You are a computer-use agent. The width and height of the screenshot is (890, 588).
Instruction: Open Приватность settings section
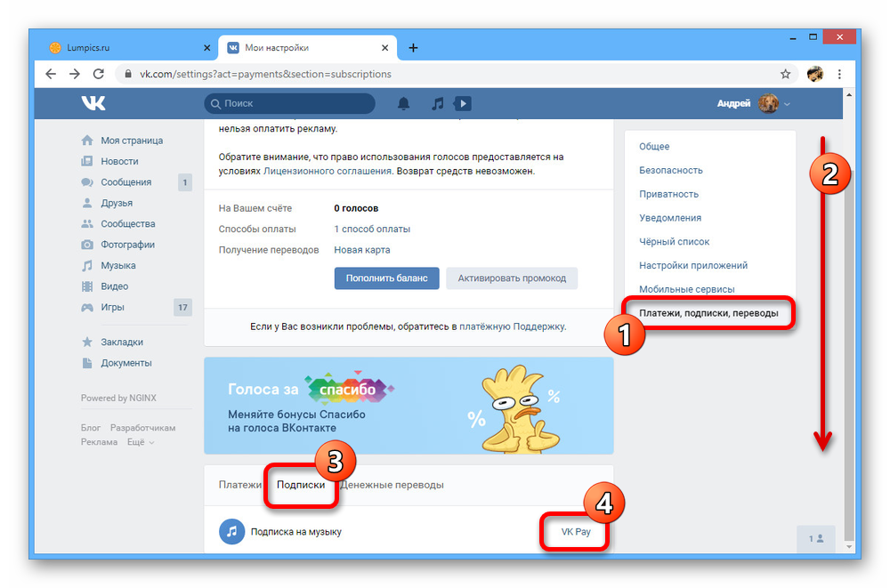[x=668, y=194]
